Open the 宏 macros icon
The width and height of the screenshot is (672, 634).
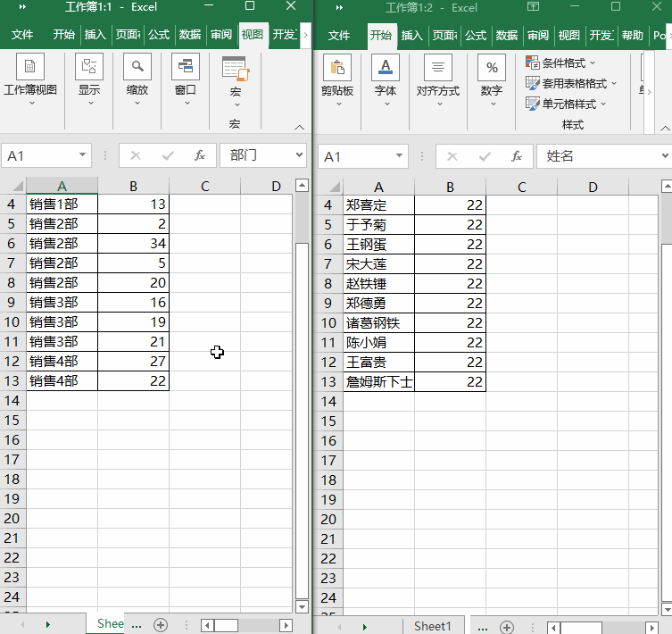click(236, 69)
